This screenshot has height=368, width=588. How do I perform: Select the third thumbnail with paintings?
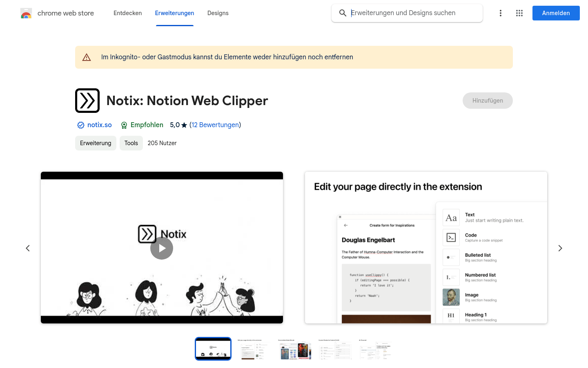(295, 349)
